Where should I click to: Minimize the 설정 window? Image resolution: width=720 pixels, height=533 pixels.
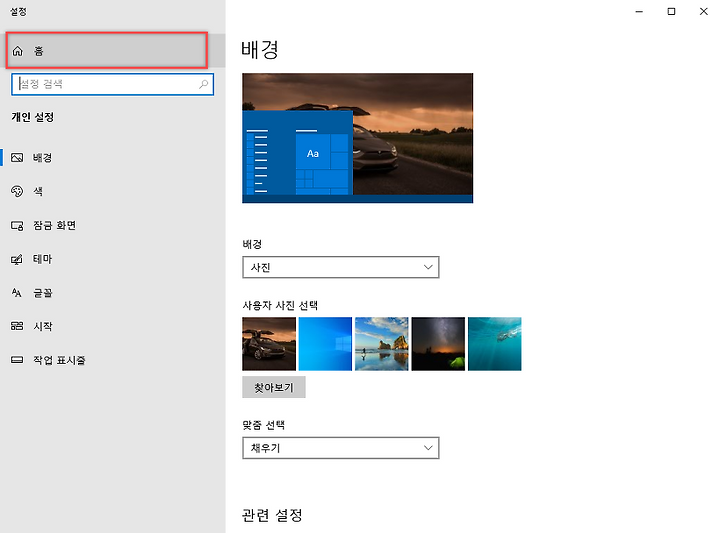click(639, 11)
